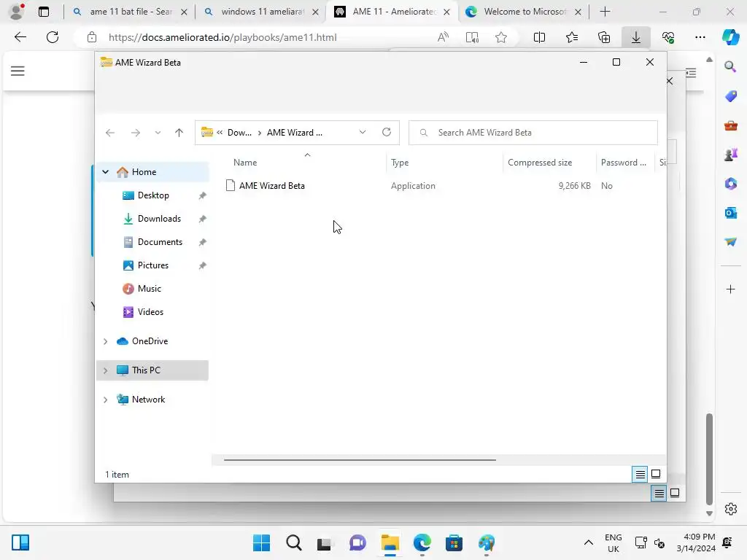747x560 pixels.
Task: Open Edge Settings and more menu
Action: point(700,37)
